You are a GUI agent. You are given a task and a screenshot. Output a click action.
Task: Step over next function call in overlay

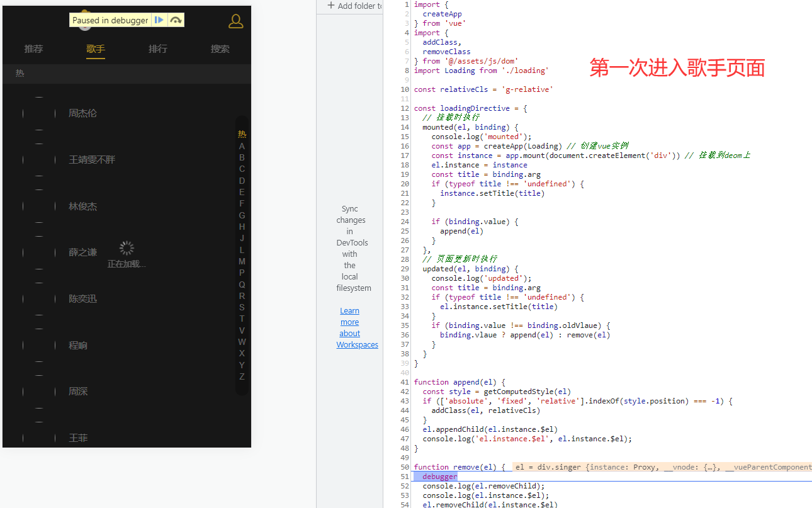pos(176,20)
